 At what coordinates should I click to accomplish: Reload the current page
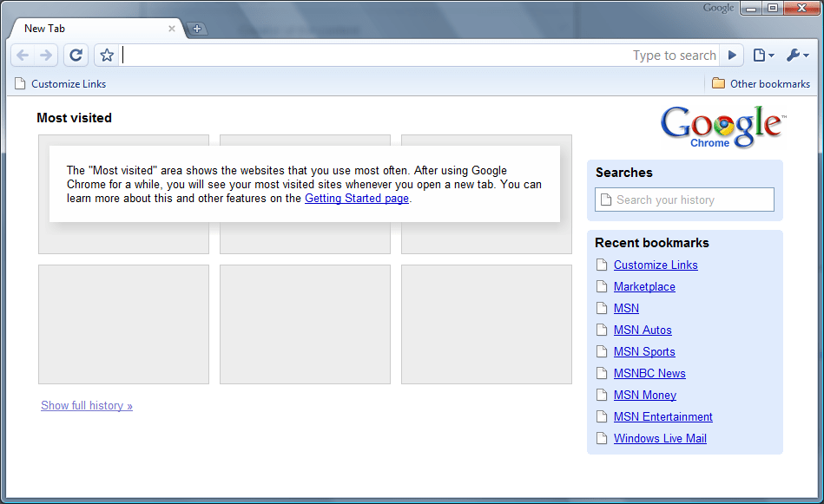pos(76,55)
